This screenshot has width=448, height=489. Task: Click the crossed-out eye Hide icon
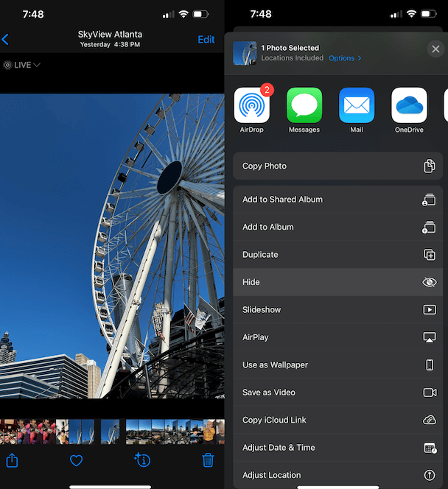pyautogui.click(x=430, y=282)
